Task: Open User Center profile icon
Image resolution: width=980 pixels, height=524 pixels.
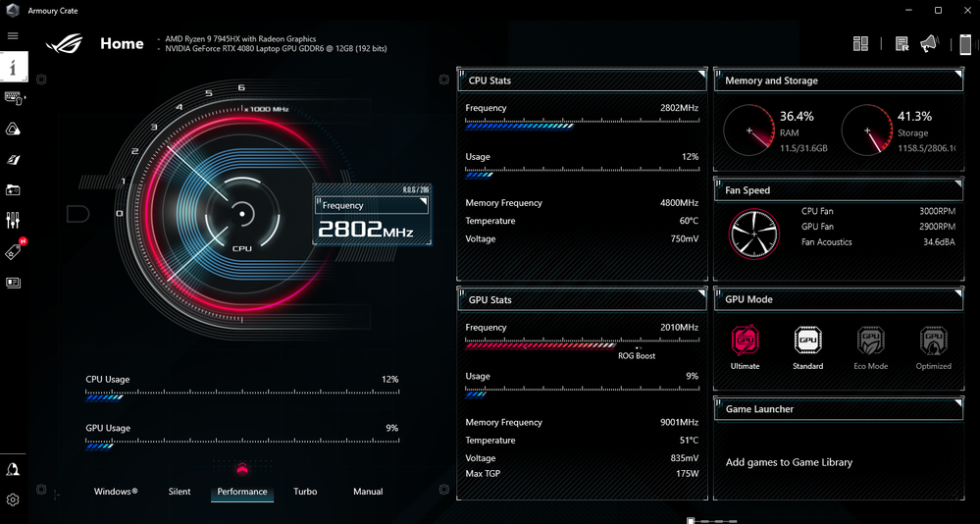Action: pos(13,470)
